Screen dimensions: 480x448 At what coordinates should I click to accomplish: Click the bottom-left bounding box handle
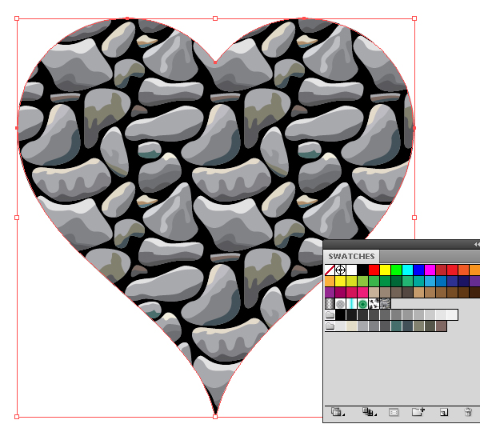pyautogui.click(x=17, y=417)
